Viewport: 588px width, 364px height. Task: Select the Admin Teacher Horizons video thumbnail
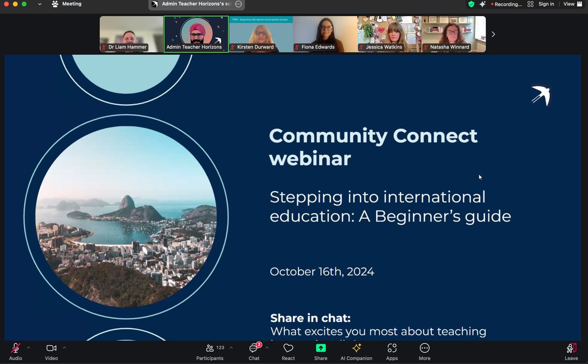coord(196,34)
